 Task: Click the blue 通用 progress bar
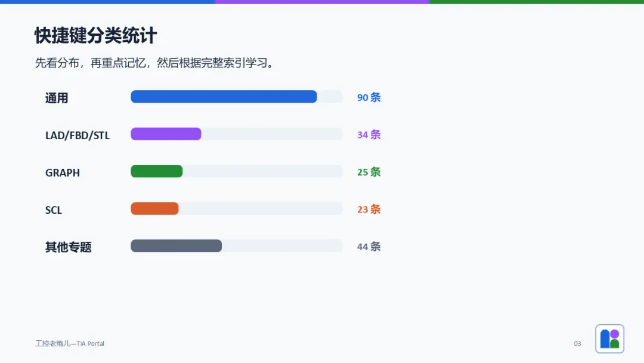tap(224, 97)
